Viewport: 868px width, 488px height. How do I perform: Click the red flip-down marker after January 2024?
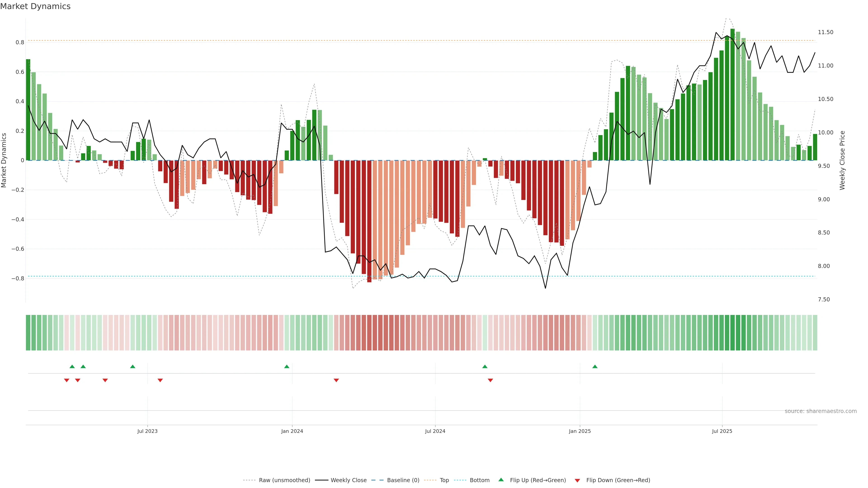[x=336, y=380]
